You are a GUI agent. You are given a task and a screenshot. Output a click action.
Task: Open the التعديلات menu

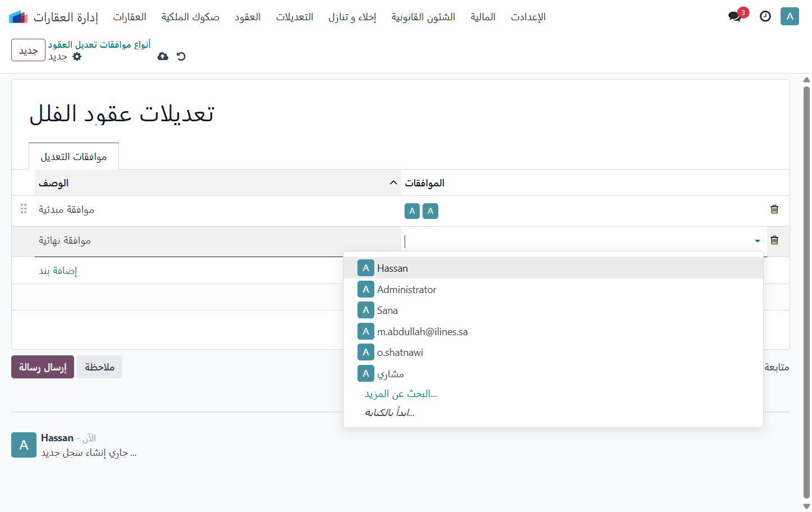tap(295, 17)
